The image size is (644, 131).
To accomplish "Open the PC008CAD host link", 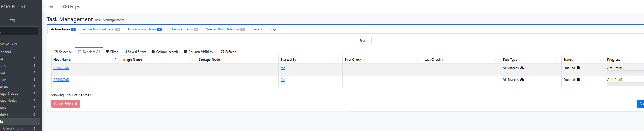I will [61, 80].
